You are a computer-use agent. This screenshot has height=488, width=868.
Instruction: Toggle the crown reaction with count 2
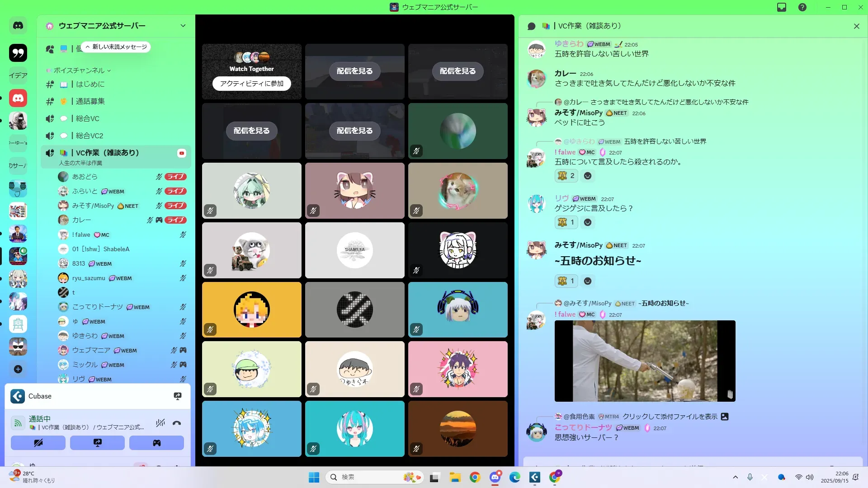(566, 176)
